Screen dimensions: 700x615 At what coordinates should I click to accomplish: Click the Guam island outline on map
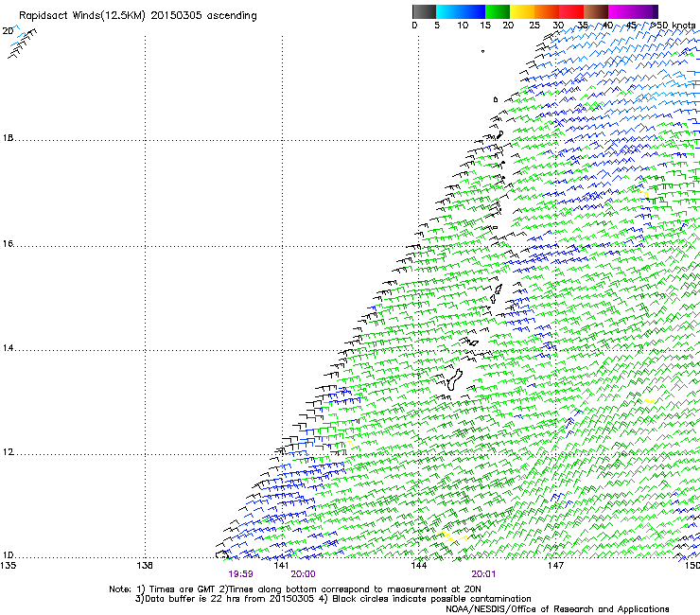[454, 379]
